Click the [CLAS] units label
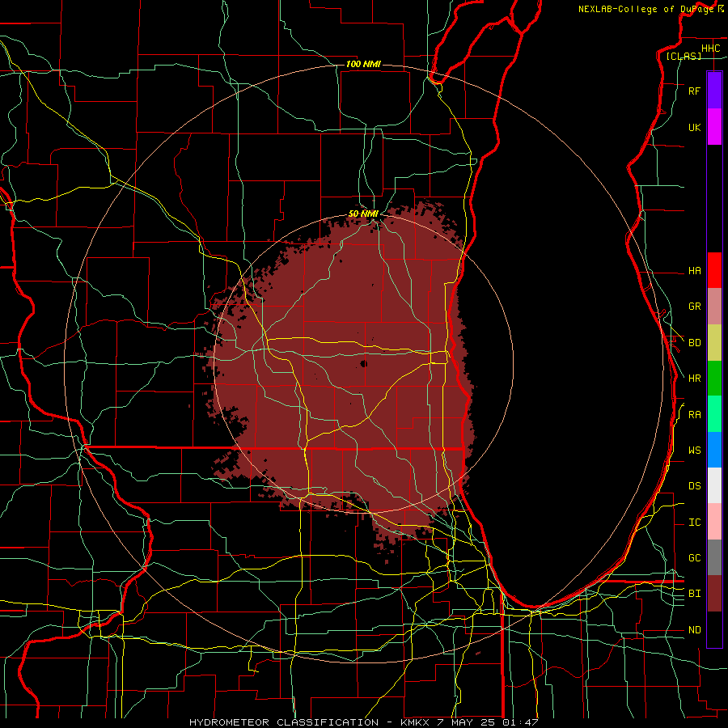Screen dimensions: 728x728 tap(684, 57)
